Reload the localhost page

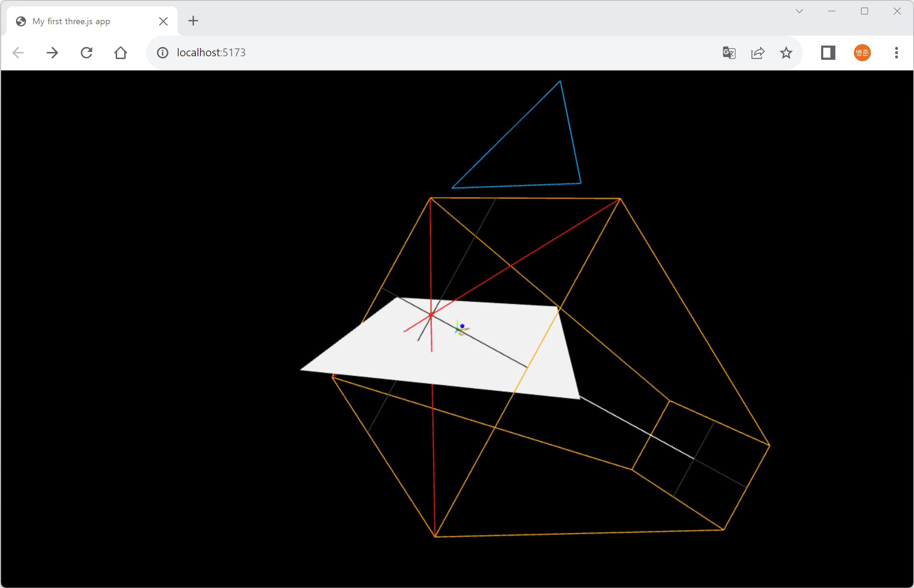click(x=86, y=53)
